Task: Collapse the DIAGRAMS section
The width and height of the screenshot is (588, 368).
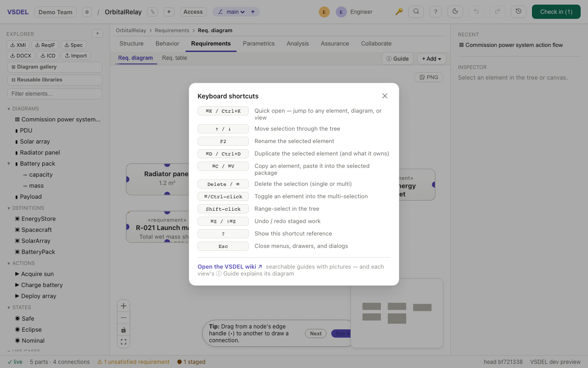Action: tap(9, 109)
